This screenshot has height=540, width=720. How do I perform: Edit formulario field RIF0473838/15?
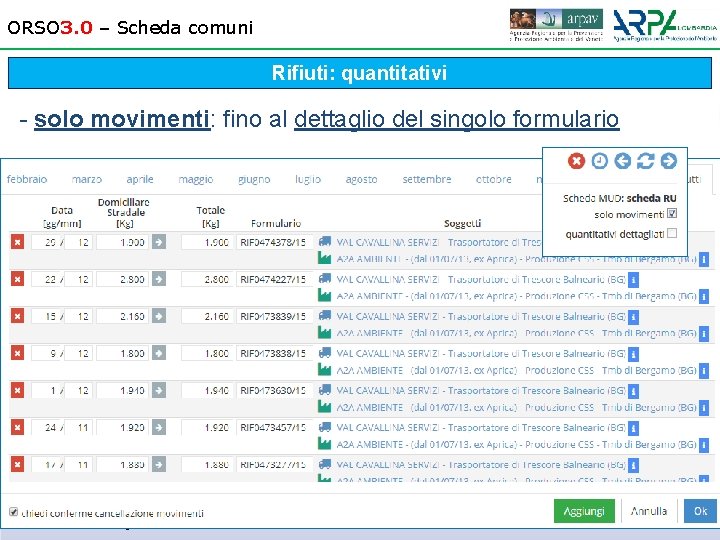(x=274, y=353)
